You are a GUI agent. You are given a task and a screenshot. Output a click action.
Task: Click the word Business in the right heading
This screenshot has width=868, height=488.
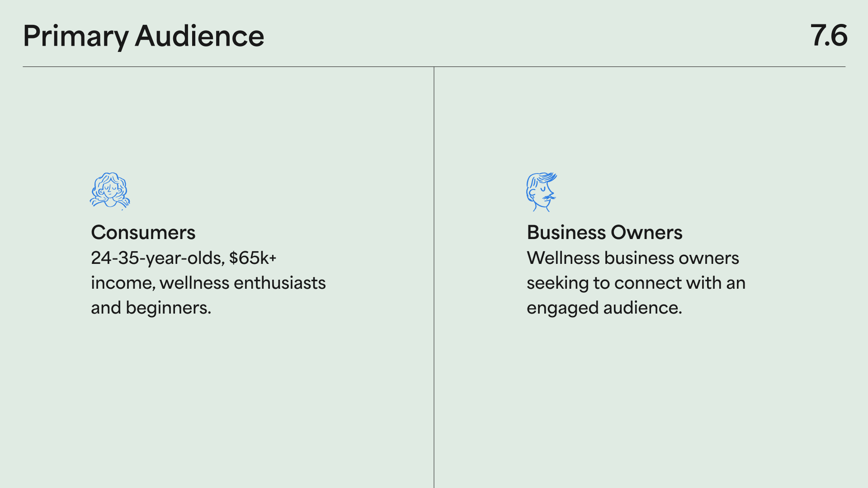[566, 232]
